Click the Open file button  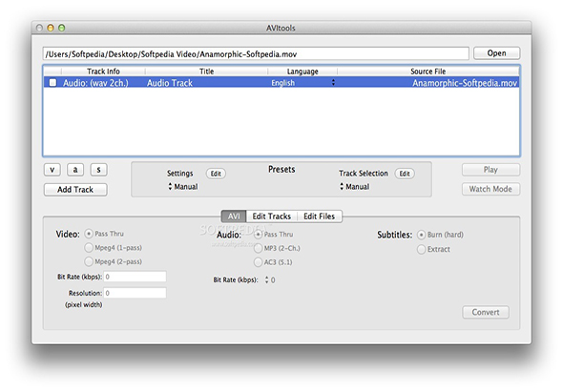point(496,53)
